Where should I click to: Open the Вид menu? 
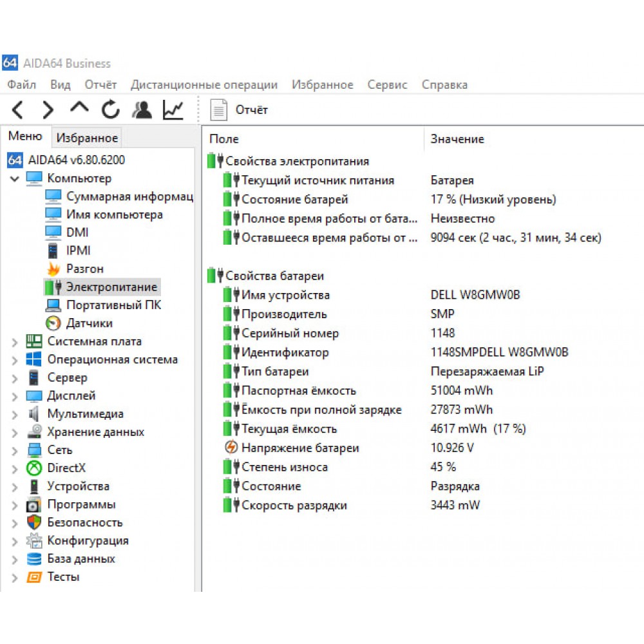[x=61, y=84]
